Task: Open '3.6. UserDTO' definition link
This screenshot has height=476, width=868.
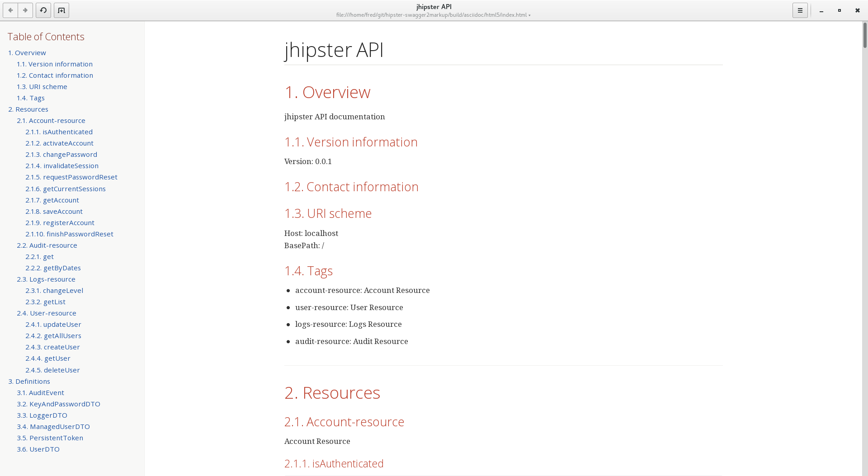Action: (38, 449)
